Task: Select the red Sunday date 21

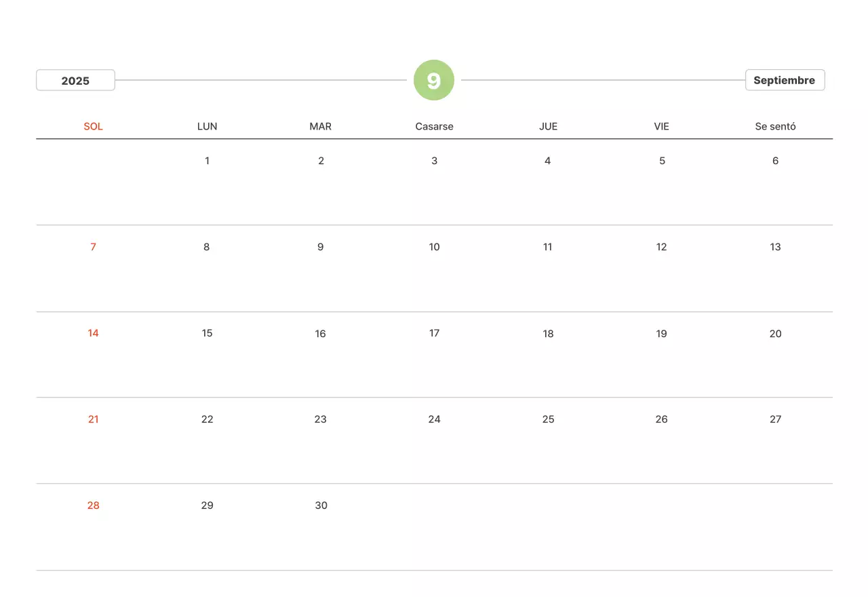Action: (94, 419)
